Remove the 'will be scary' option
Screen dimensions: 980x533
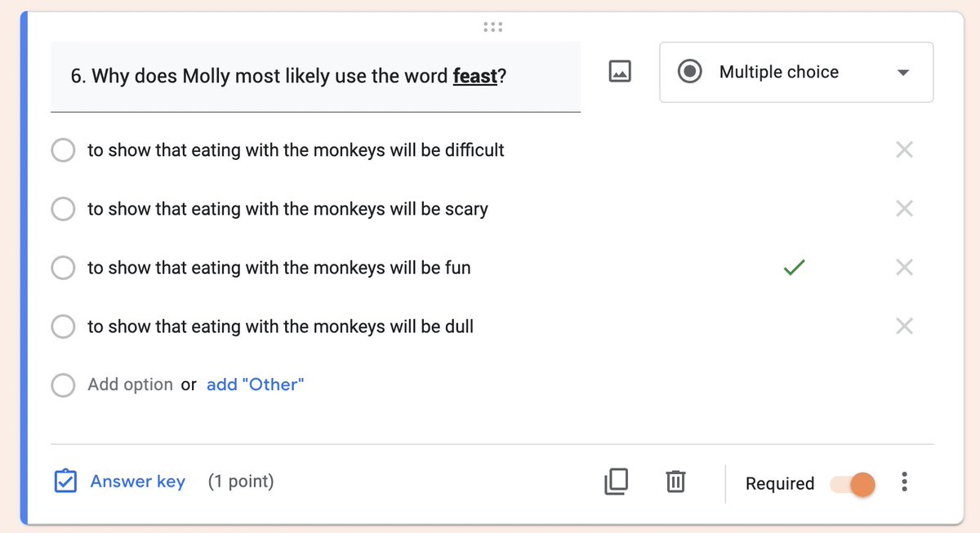tap(904, 209)
